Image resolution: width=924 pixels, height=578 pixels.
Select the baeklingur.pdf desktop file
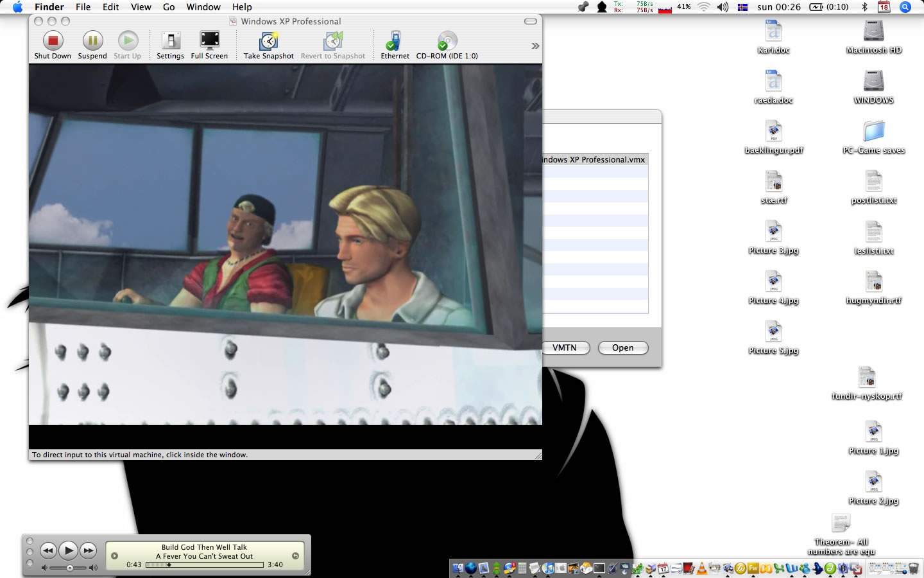pos(774,137)
